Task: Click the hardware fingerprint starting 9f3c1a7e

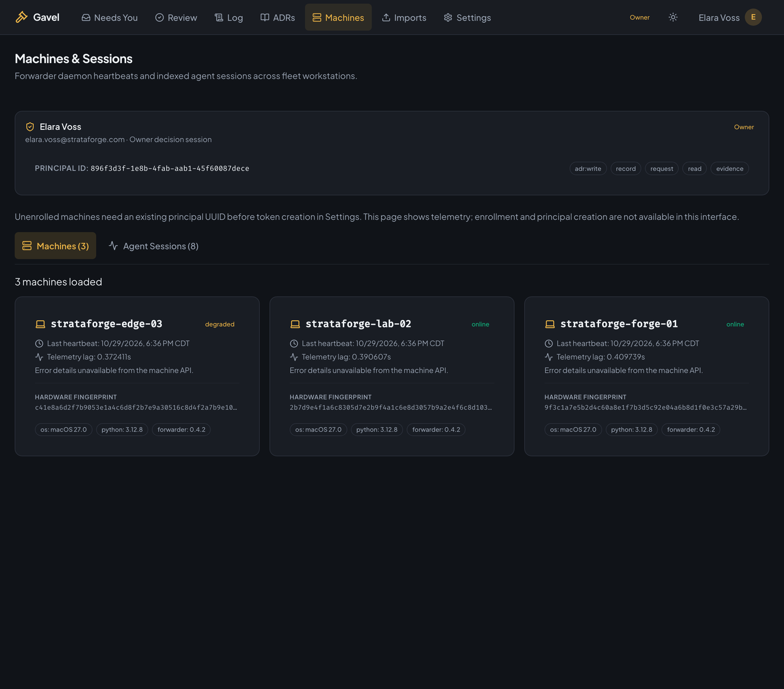Action: coord(646,408)
